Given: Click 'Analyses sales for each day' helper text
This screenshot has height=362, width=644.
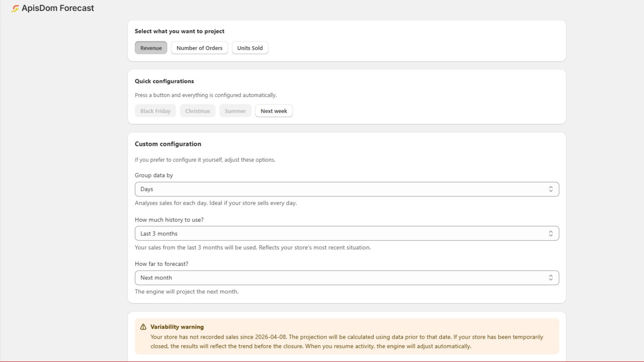Looking at the screenshot, I should pos(216,203).
